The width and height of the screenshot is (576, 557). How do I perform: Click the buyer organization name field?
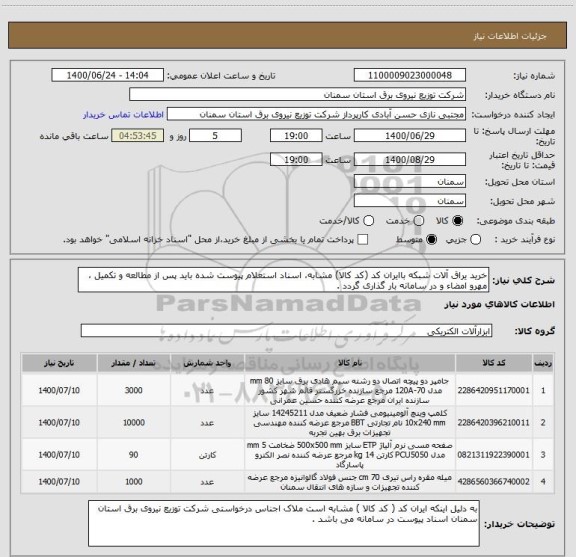tap(297, 95)
